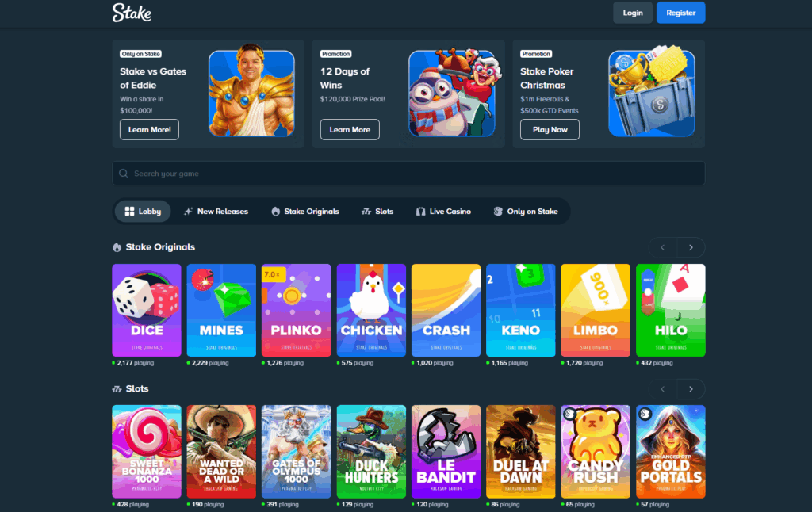Viewport: 812px width, 512px height.
Task: Click the flame icon beside Stake Originals heading
Action: 117,247
